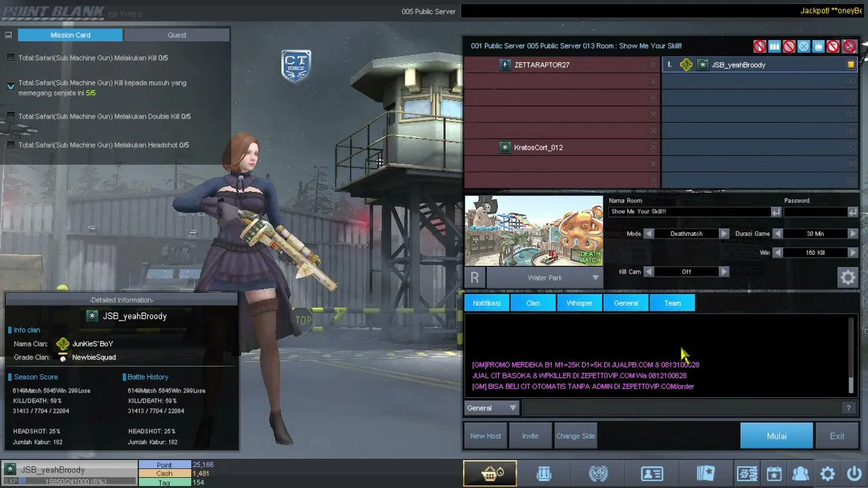Switch Kill Cam with the right arrow

tap(724, 272)
